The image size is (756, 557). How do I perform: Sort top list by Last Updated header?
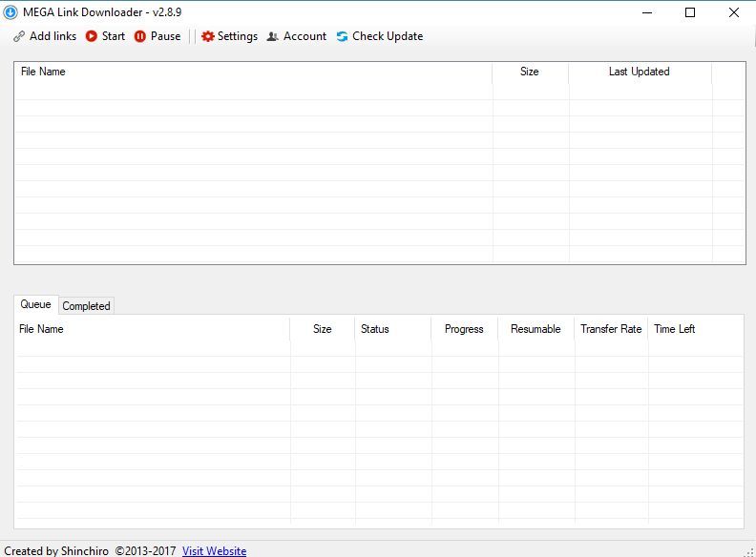click(x=640, y=72)
